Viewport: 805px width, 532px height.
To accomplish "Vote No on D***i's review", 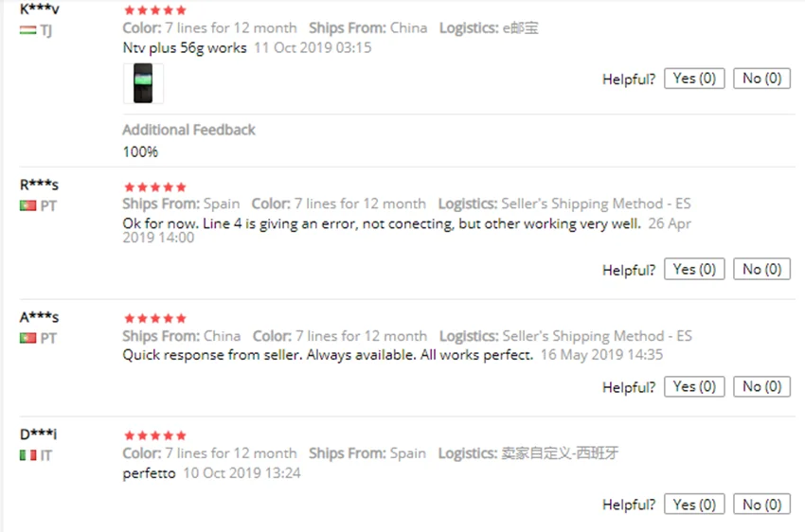I will point(761,505).
